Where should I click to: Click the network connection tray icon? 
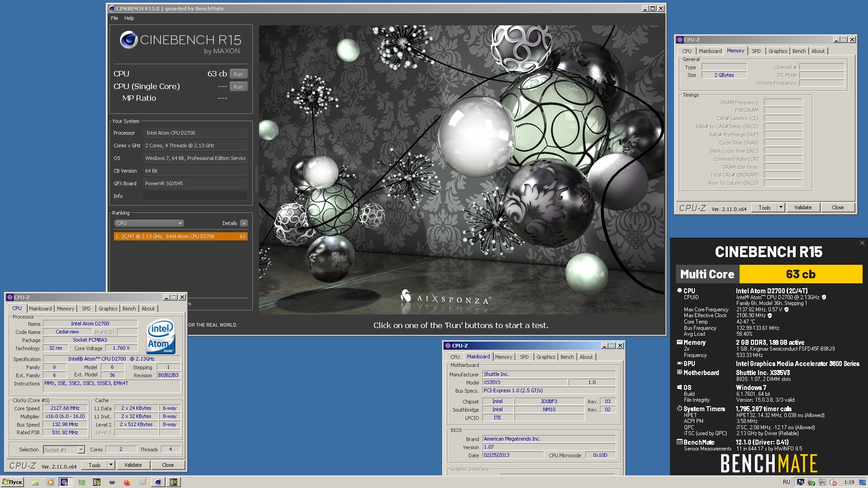click(822, 482)
